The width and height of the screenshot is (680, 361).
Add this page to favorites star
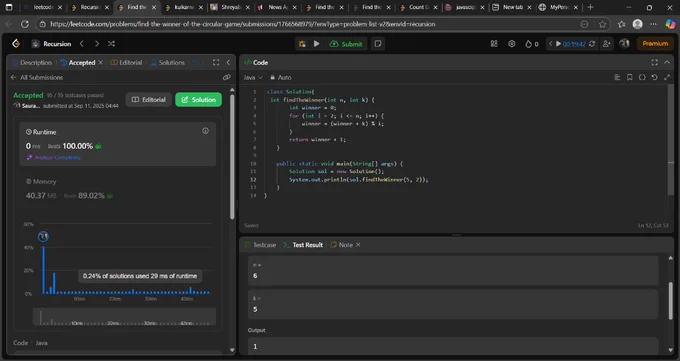tap(602, 24)
